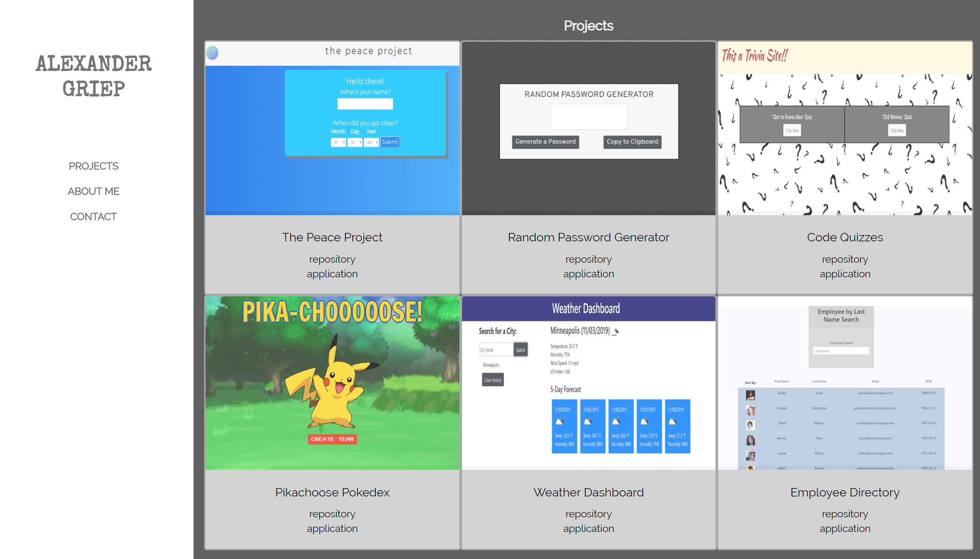
Task: Click Here to start the 'Old Movies' Quiz
Action: pyautogui.click(x=897, y=130)
